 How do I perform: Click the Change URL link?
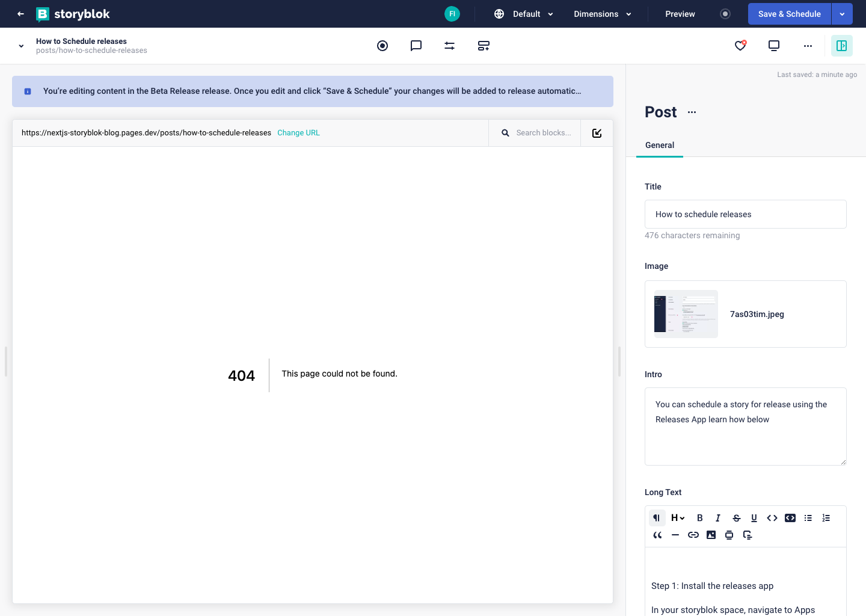(298, 133)
